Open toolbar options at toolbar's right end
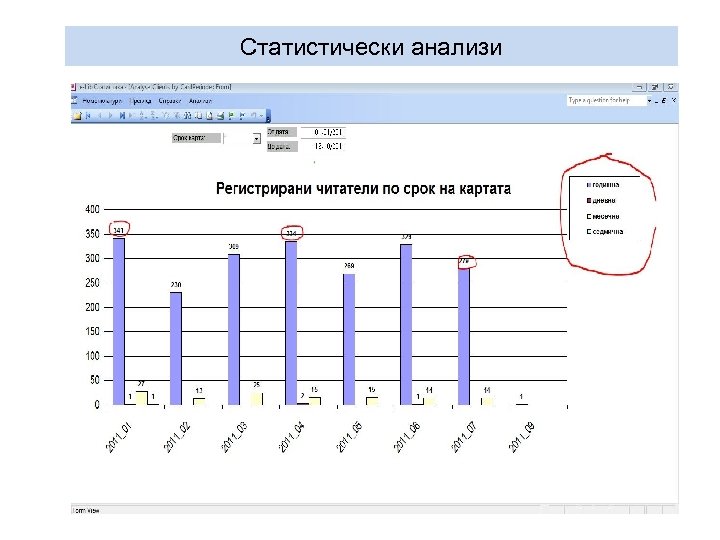720x540 pixels. pos(268,117)
